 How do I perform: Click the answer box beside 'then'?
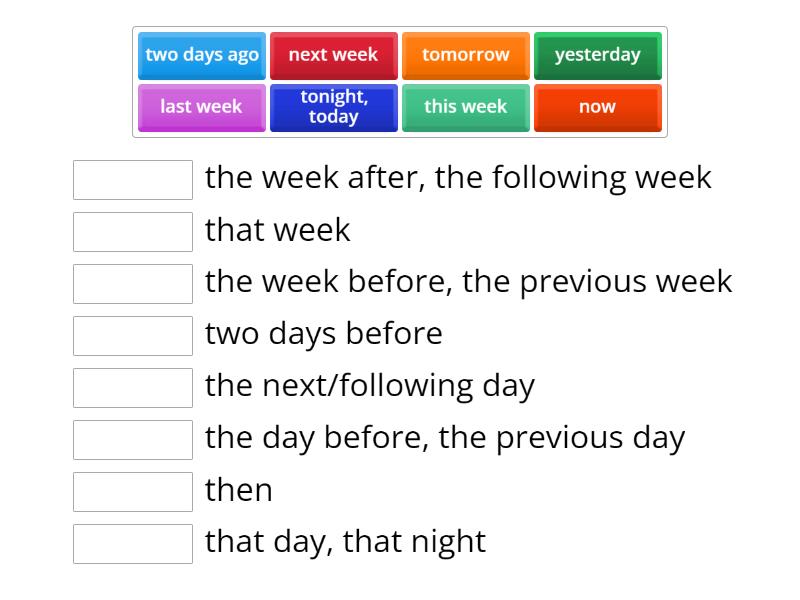point(133,492)
